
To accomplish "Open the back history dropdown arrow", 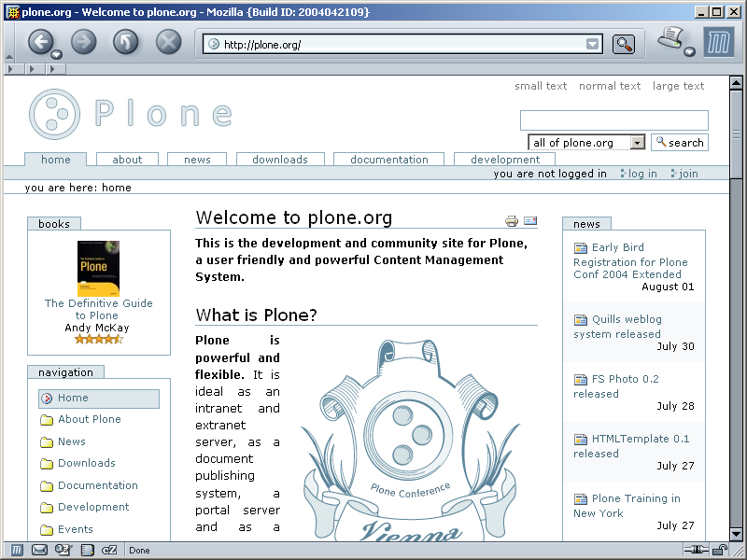I will click(57, 54).
